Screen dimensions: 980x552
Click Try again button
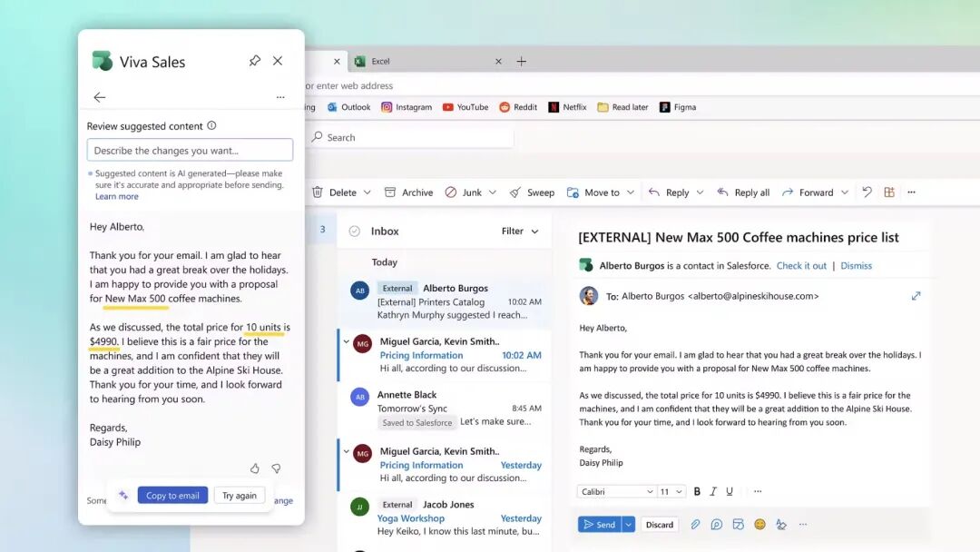coord(240,495)
